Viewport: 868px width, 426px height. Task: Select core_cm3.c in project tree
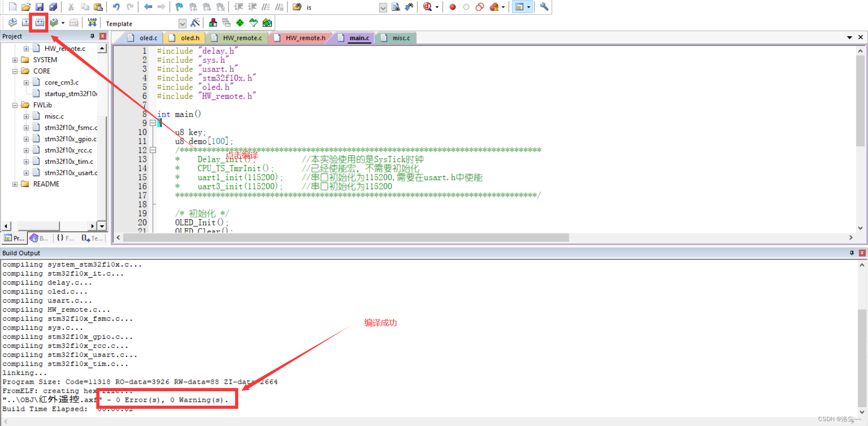point(61,82)
